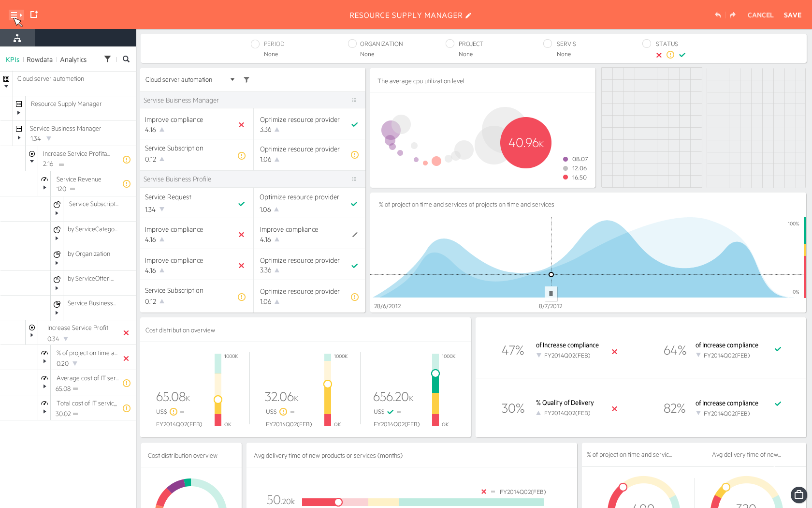
Task: Click the sidebar search magnifier icon
Action: tap(126, 59)
